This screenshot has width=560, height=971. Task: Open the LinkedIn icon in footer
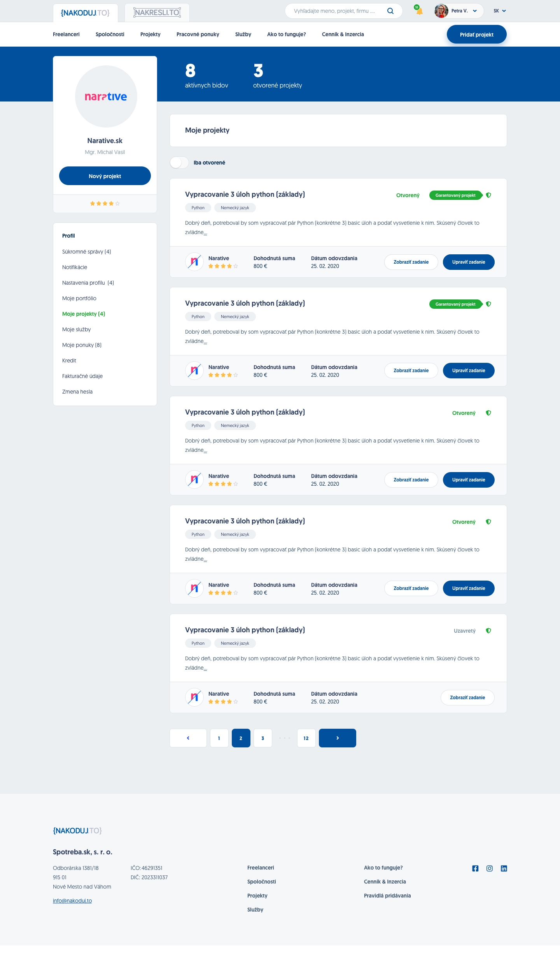coord(504,868)
